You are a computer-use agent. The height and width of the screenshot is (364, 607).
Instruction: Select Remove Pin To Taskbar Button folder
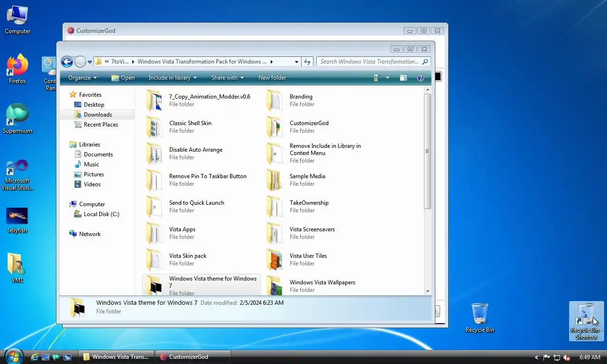pyautogui.click(x=202, y=180)
